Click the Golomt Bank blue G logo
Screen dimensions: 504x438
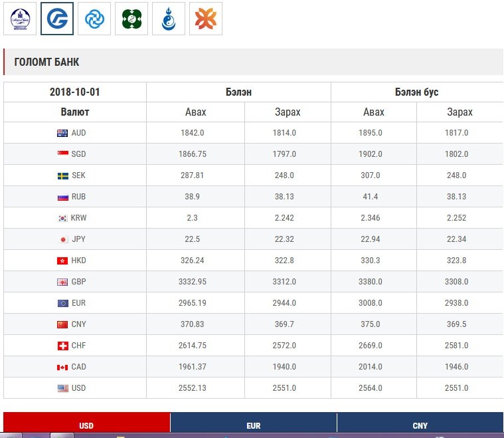click(57, 19)
